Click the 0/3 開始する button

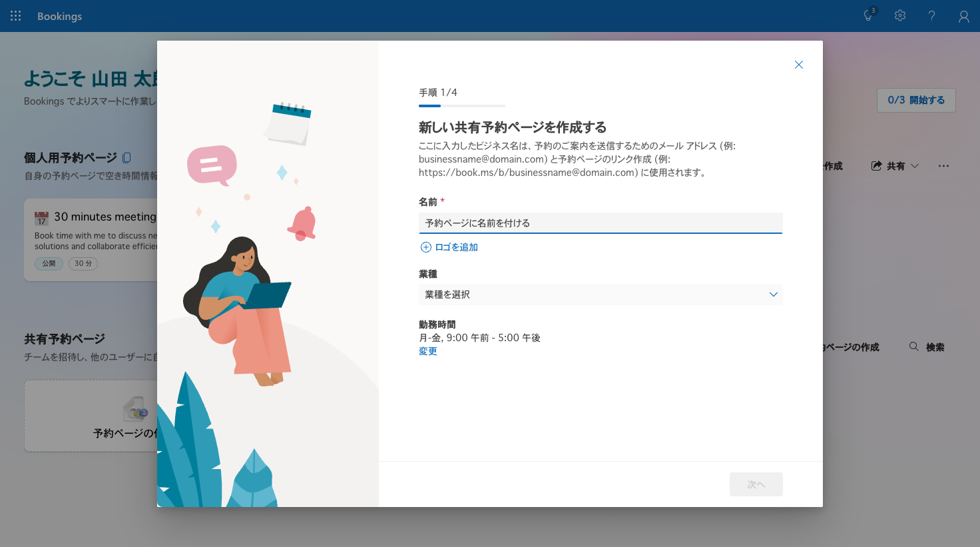[x=916, y=100]
